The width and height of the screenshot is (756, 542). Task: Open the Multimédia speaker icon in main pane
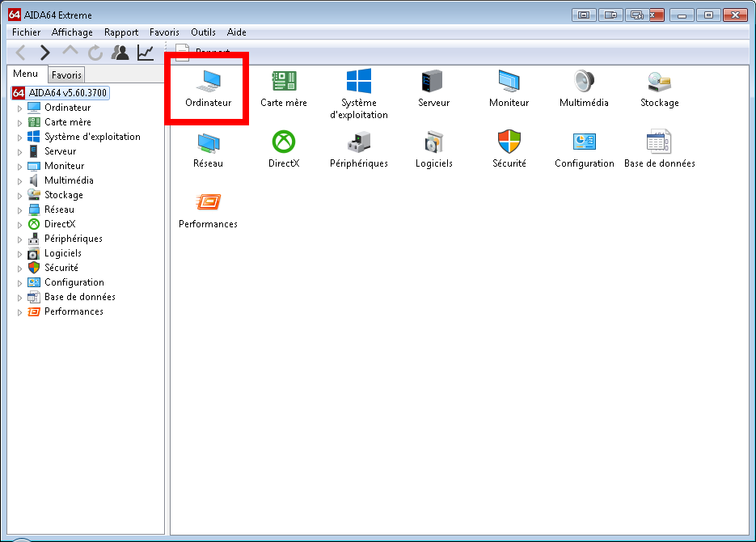(584, 81)
